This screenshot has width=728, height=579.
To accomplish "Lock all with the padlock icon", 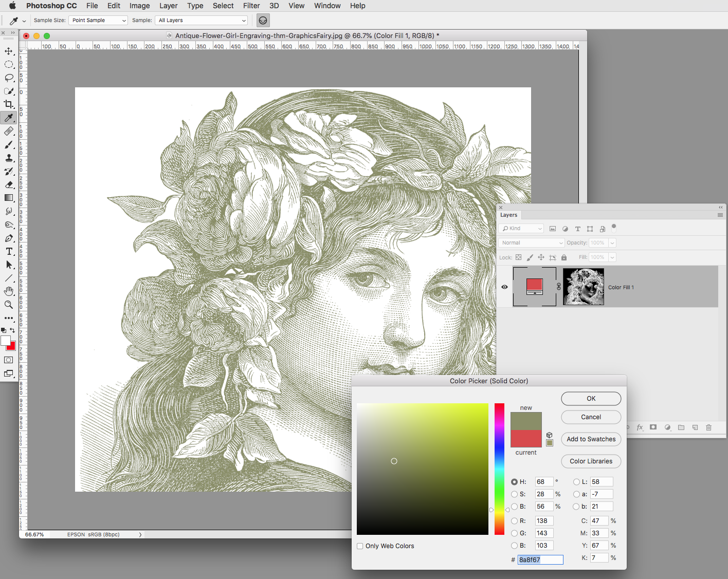I will pos(564,257).
